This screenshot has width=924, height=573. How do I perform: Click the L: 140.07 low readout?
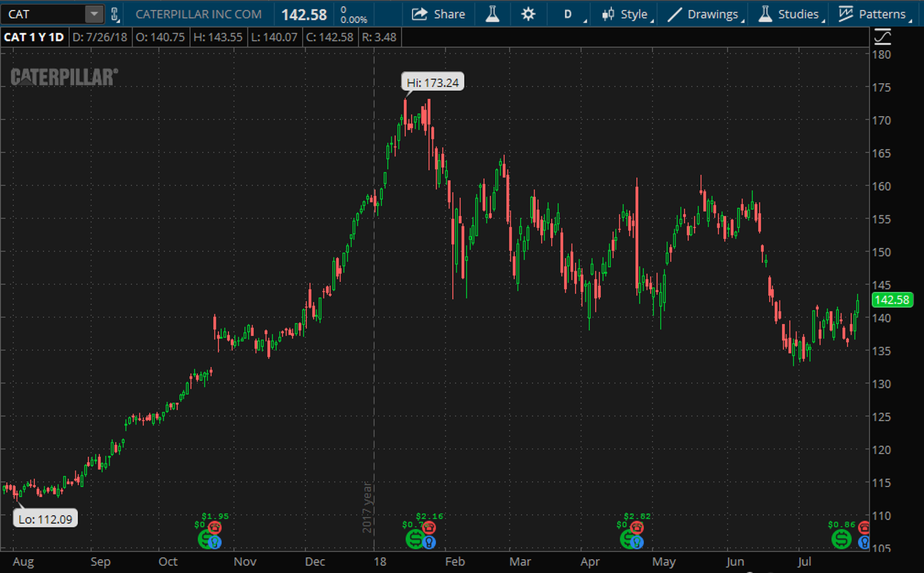[276, 38]
